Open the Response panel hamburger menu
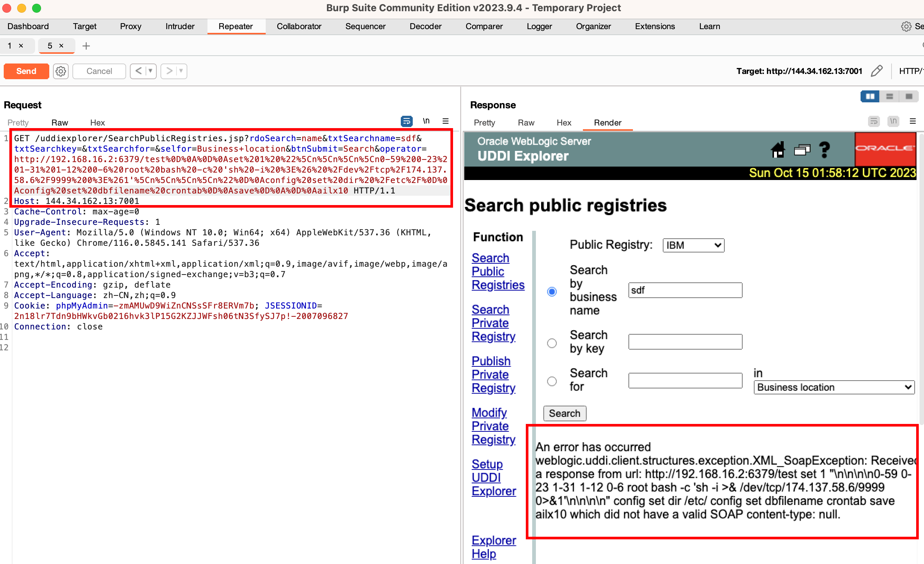 coord(913,121)
